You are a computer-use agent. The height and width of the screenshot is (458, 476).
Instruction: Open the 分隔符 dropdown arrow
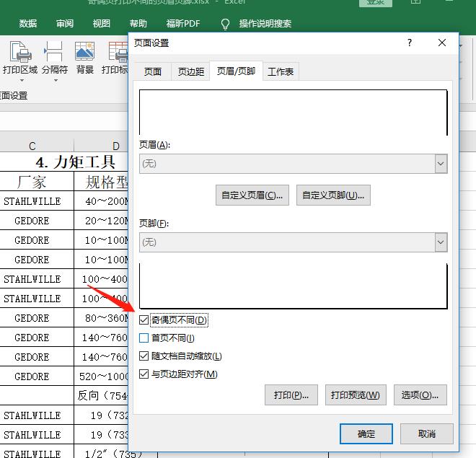(x=55, y=81)
